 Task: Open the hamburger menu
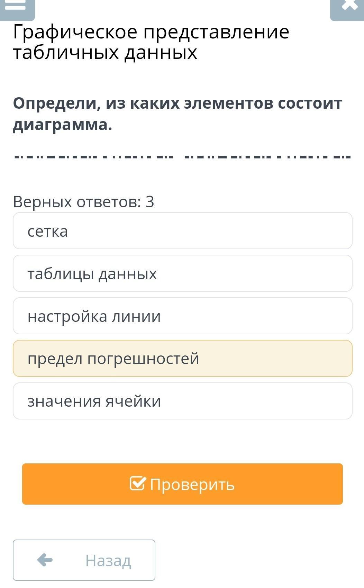point(16,6)
